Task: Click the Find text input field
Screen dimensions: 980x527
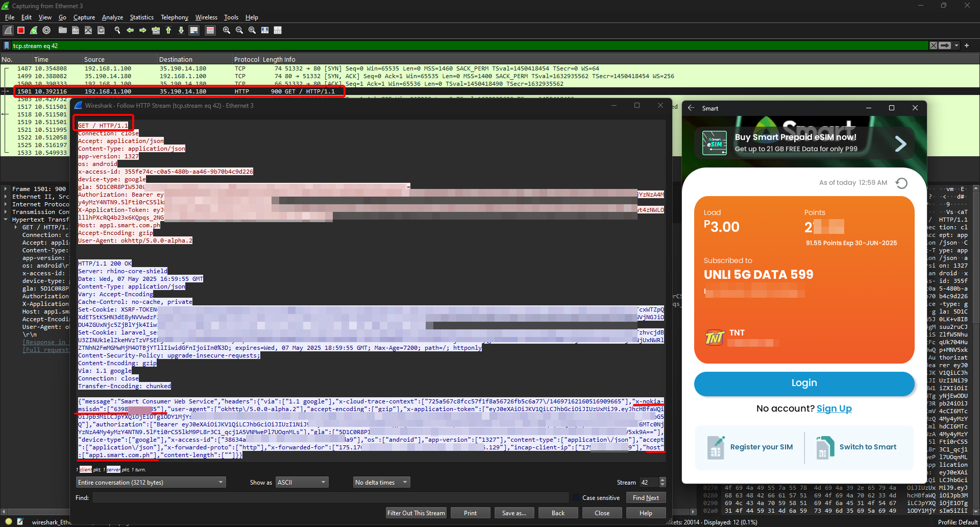Action: (330, 497)
